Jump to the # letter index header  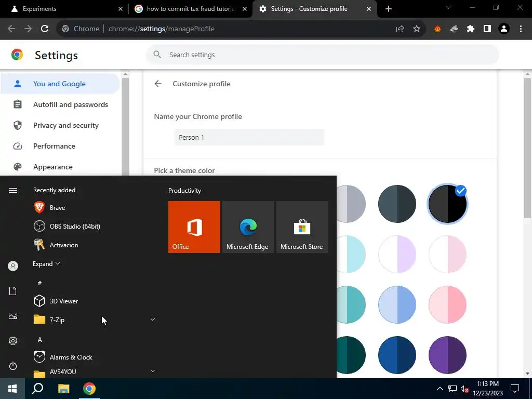39,283
